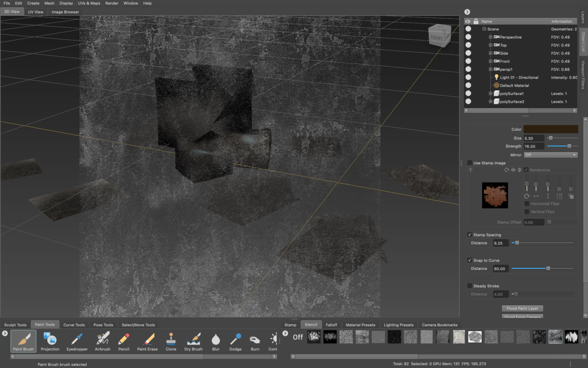Pick the Eyedropper tool
The height and width of the screenshot is (368, 588).
pos(77,341)
